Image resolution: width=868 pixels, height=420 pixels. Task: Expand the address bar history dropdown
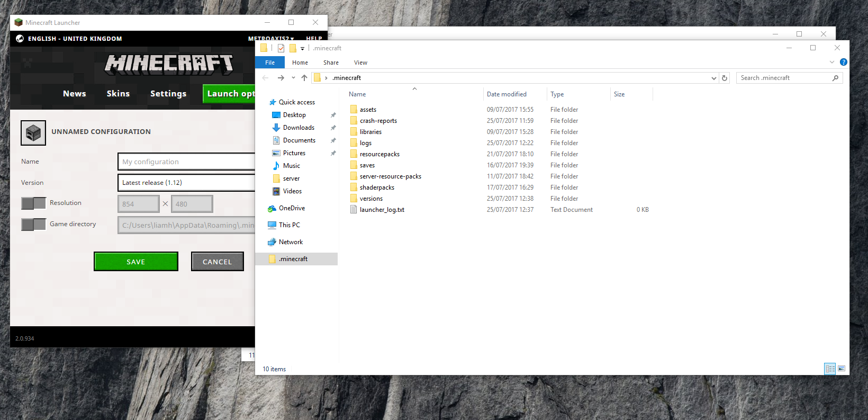(714, 78)
